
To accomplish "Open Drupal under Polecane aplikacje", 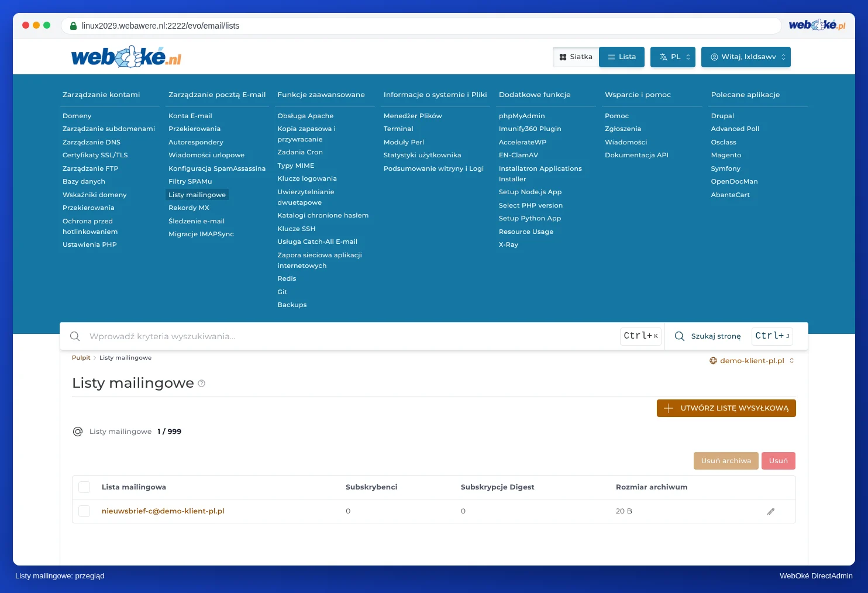I will 722,116.
